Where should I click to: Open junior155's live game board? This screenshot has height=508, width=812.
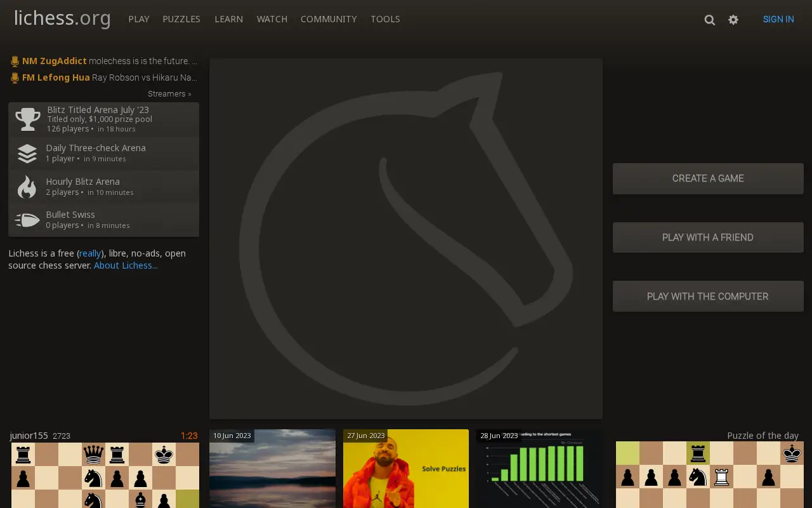(x=105, y=475)
